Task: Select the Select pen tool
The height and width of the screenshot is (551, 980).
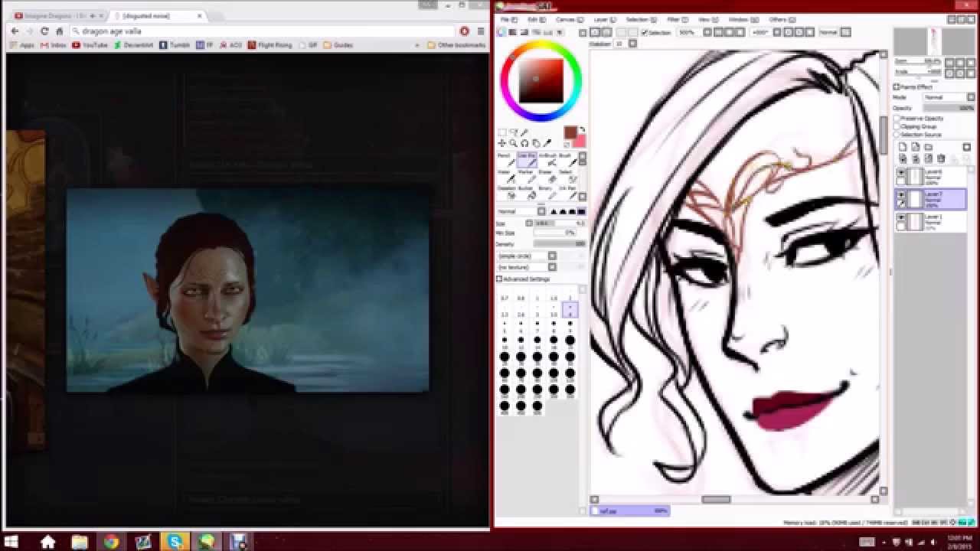Action: [567, 177]
